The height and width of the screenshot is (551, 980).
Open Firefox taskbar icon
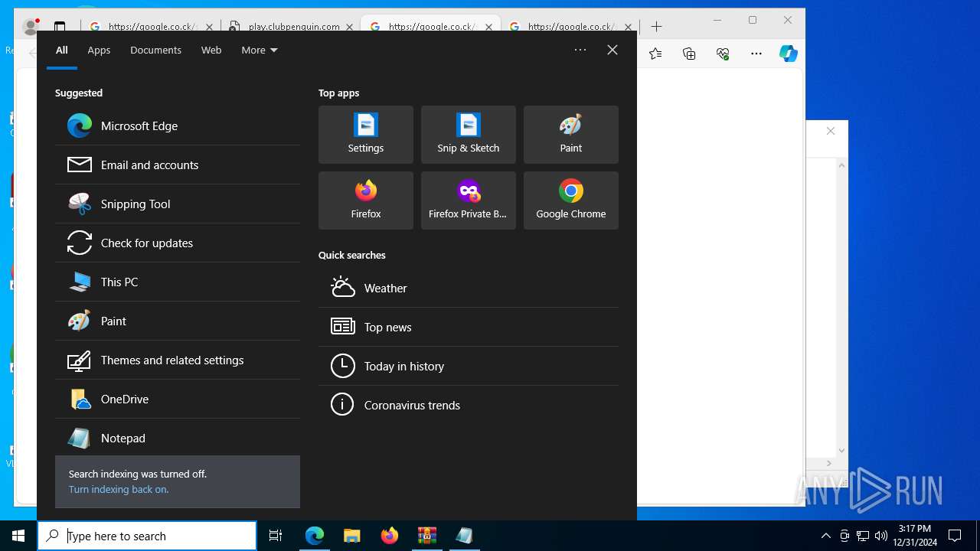[x=390, y=536]
